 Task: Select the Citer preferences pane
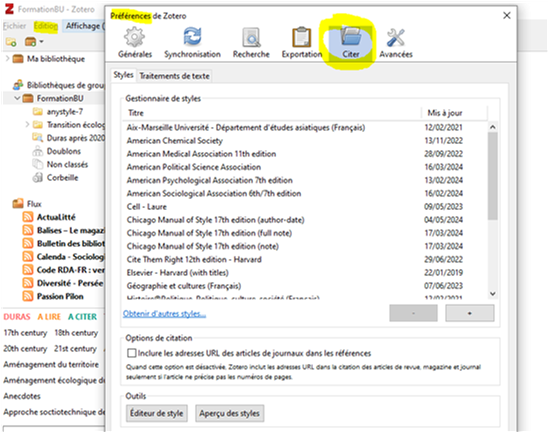[x=351, y=43]
